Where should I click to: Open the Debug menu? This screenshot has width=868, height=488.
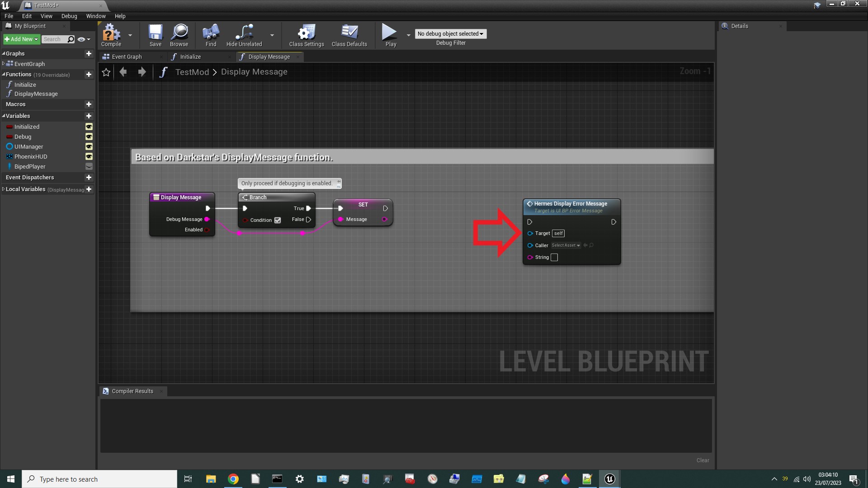point(69,16)
